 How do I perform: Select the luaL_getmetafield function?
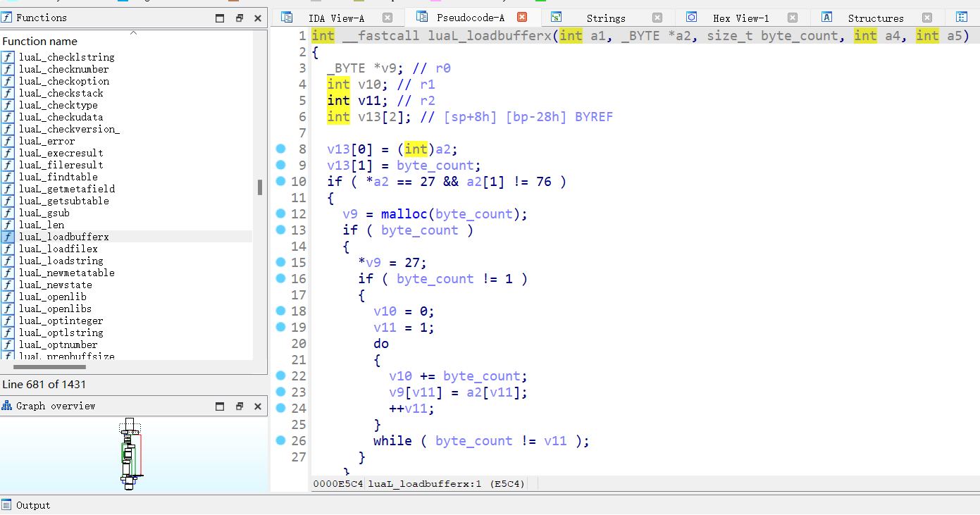click(66, 189)
